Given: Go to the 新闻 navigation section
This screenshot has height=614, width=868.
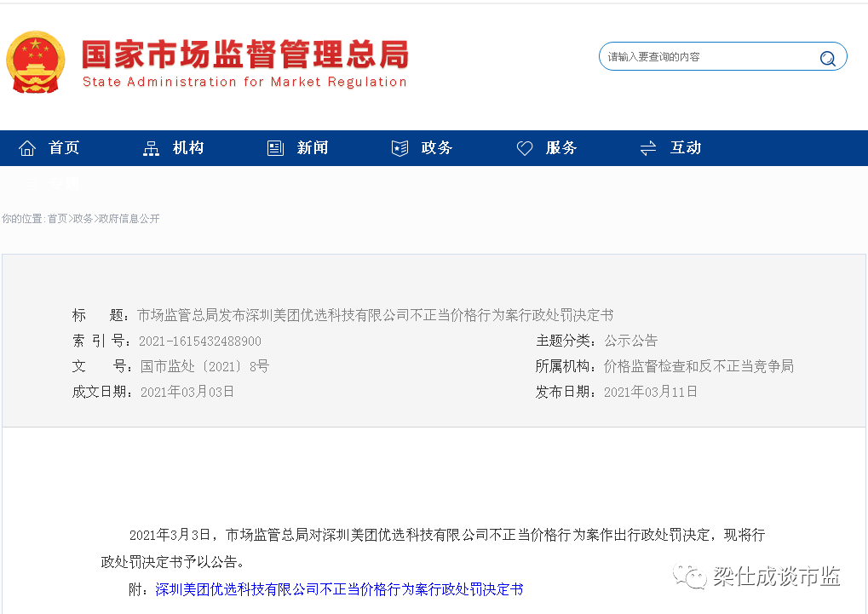Looking at the screenshot, I should [313, 148].
